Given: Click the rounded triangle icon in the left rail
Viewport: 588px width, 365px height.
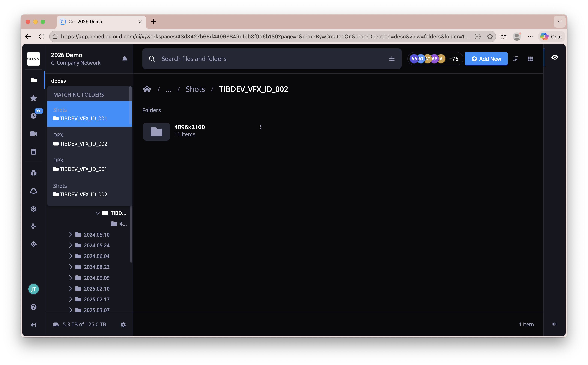Looking at the screenshot, I should [x=33, y=191].
